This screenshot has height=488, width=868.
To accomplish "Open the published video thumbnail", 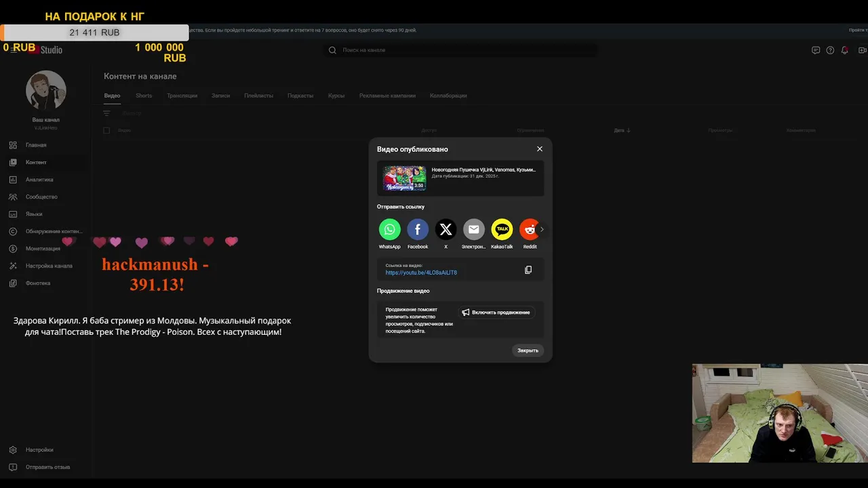I will tap(405, 178).
